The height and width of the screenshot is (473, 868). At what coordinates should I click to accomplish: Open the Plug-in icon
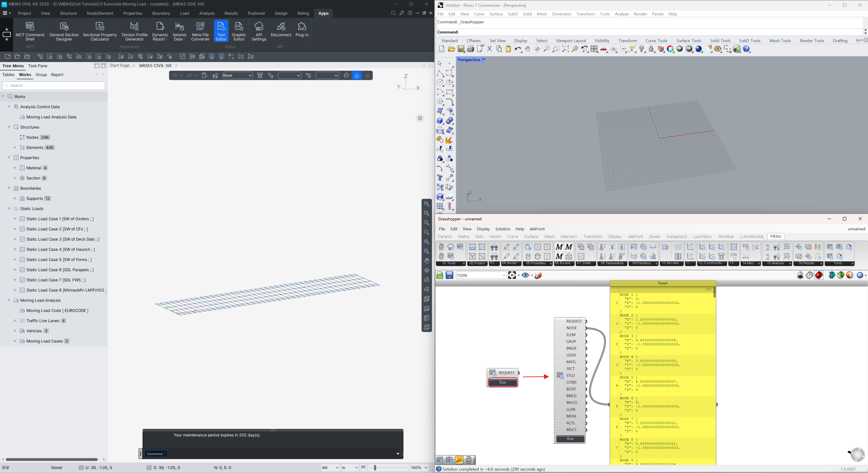point(302,30)
